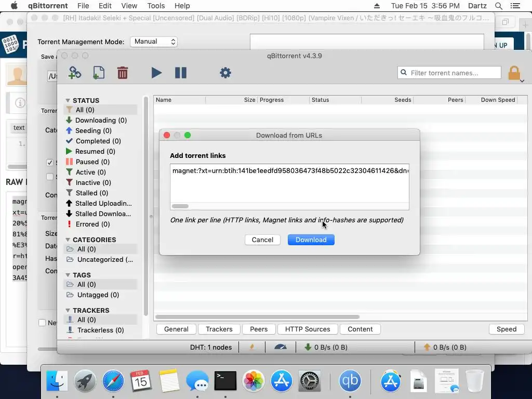The height and width of the screenshot is (399, 532).
Task: Click the Filter torrent names search field
Action: coord(449,73)
